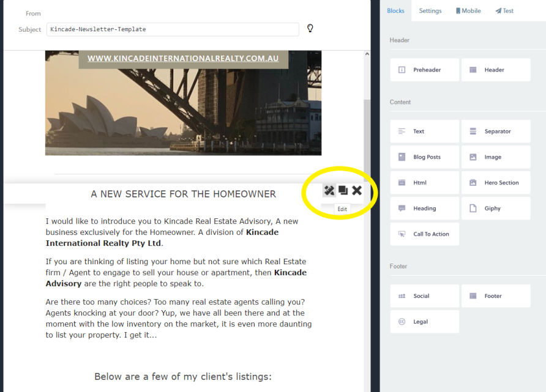This screenshot has height=392, width=546.
Task: Click the email editor scroll-up arrow
Action: [x=367, y=54]
